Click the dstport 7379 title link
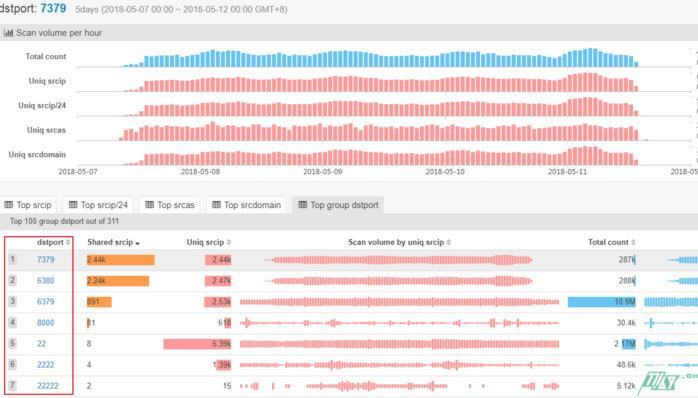The image size is (698, 398). point(53,8)
